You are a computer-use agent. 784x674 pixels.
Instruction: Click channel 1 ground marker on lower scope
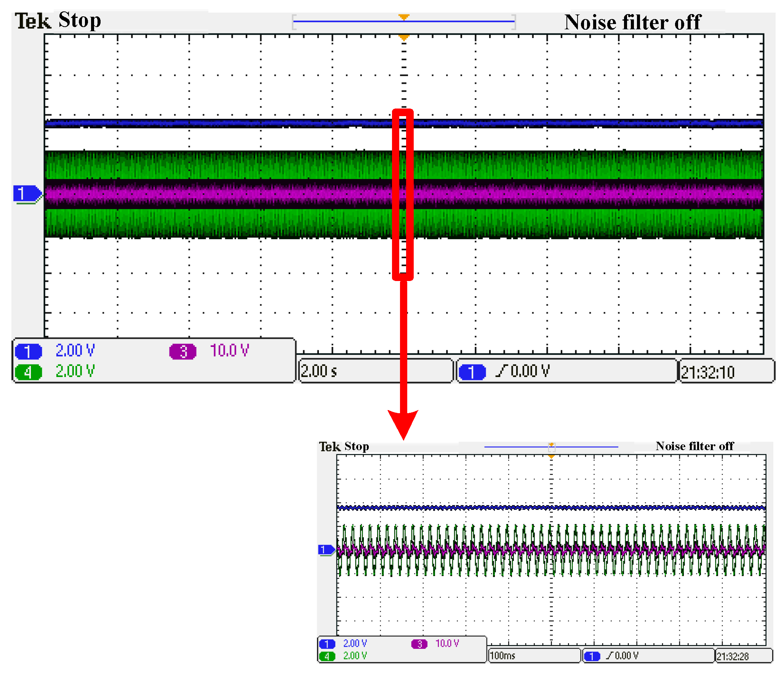coord(326,549)
